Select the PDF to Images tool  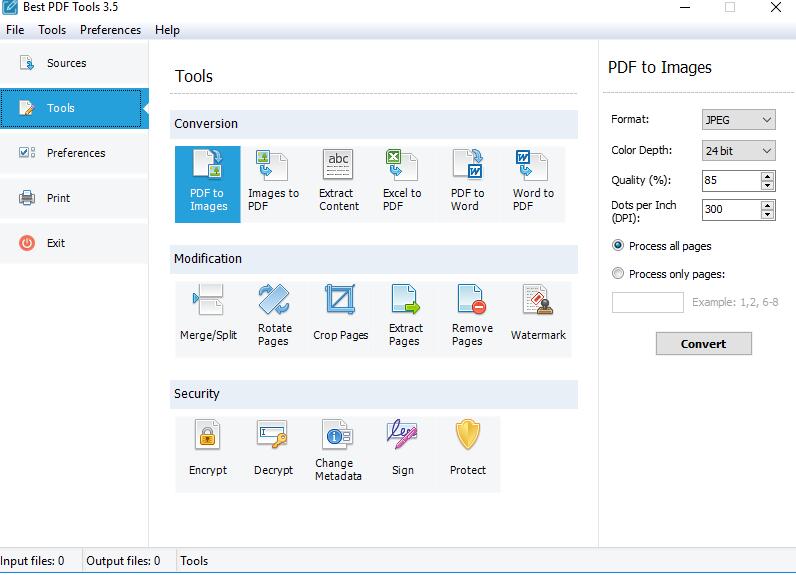[208, 184]
